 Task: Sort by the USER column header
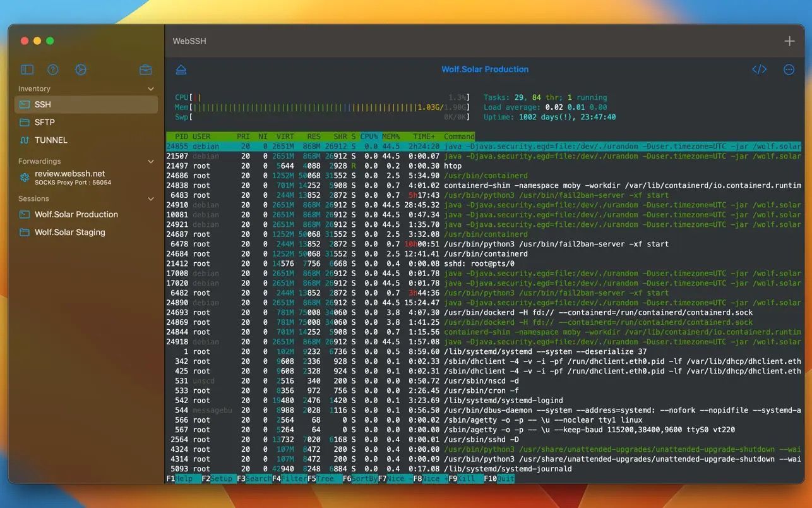(x=201, y=136)
